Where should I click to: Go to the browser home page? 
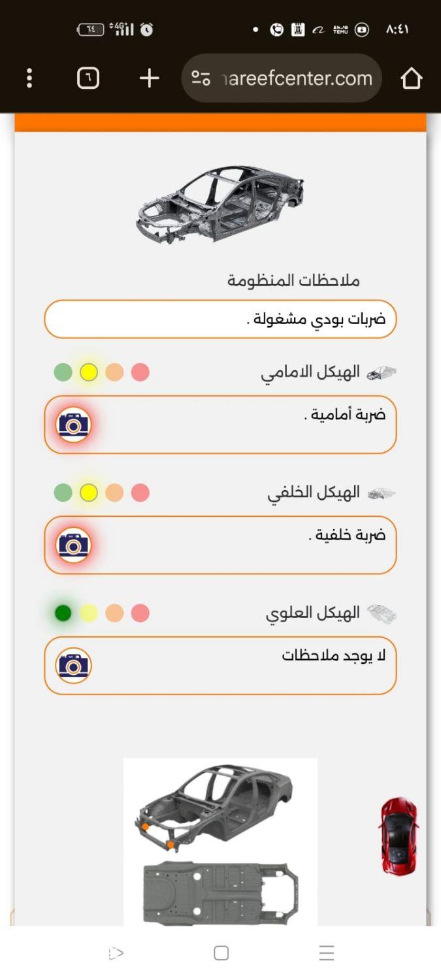[x=411, y=78]
